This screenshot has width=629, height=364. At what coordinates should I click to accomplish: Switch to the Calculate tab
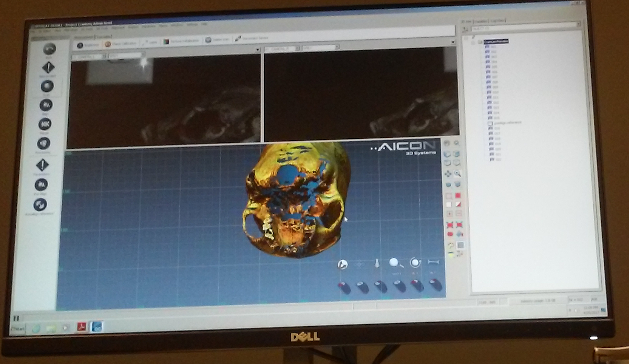pyautogui.click(x=104, y=37)
